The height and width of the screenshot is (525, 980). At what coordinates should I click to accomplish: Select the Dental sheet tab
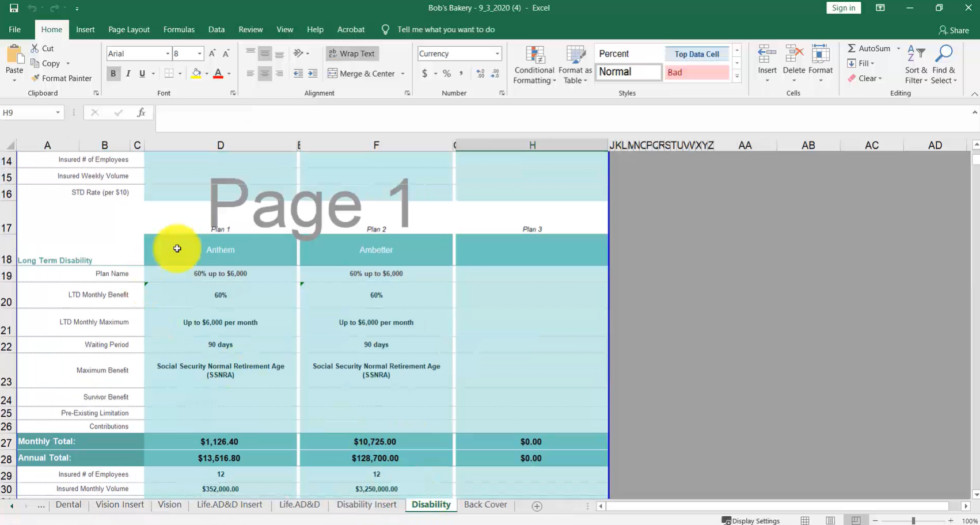68,505
